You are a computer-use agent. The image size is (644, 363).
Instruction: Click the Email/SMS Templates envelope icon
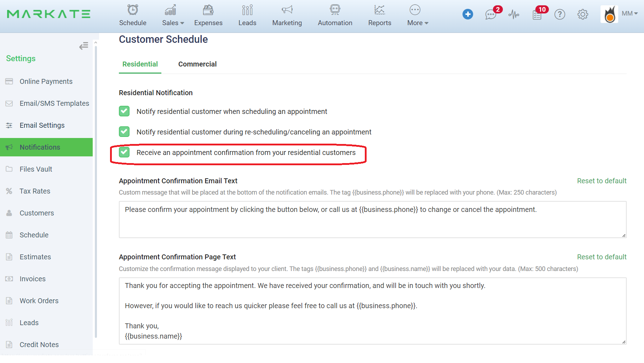9,103
